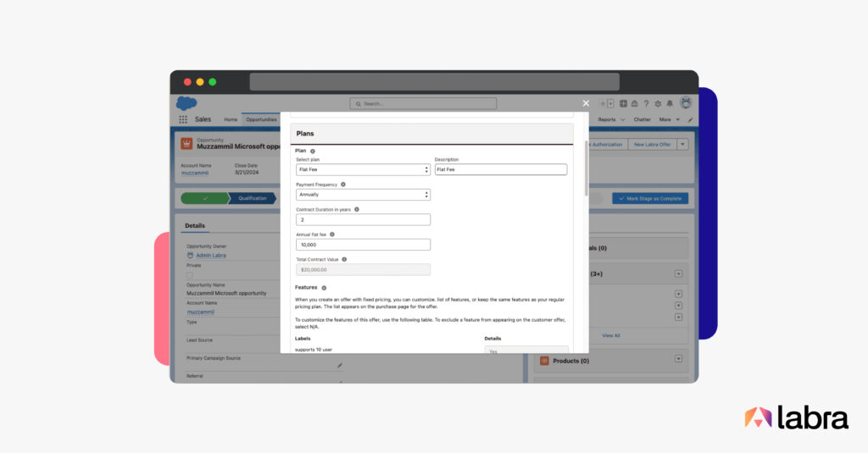Open the notifications bell
The image size is (868, 453).
[670, 103]
